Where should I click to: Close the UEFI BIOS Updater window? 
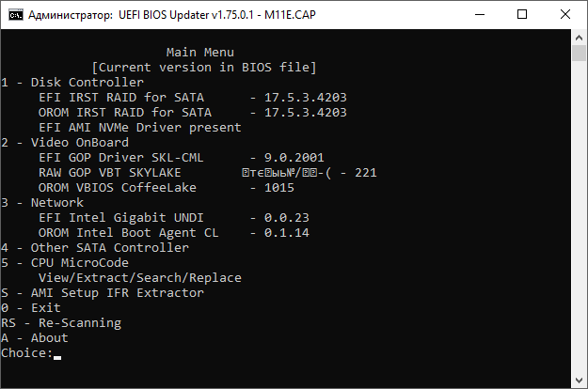click(x=565, y=15)
